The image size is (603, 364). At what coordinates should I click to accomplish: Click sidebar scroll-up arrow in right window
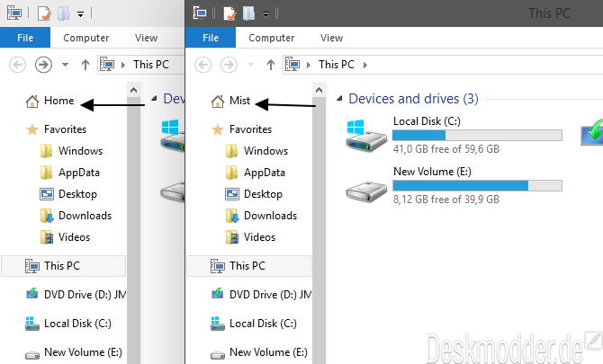(319, 90)
